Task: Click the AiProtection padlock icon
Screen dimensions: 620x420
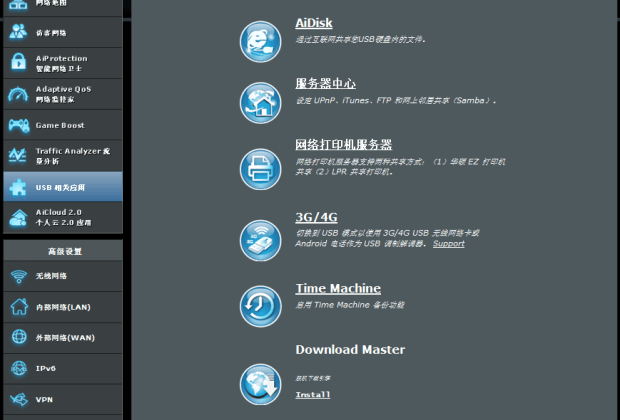Action: tap(18, 62)
